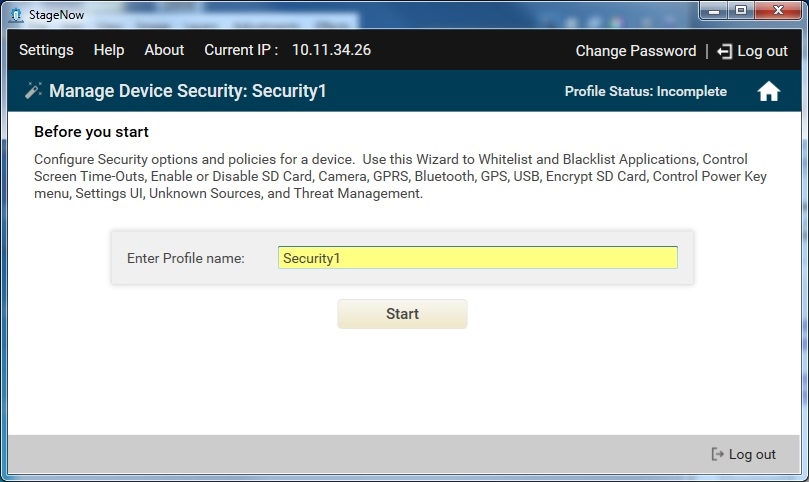Image resolution: width=809 pixels, height=482 pixels.
Task: Click the Log out icon in top bar
Action: click(x=725, y=51)
